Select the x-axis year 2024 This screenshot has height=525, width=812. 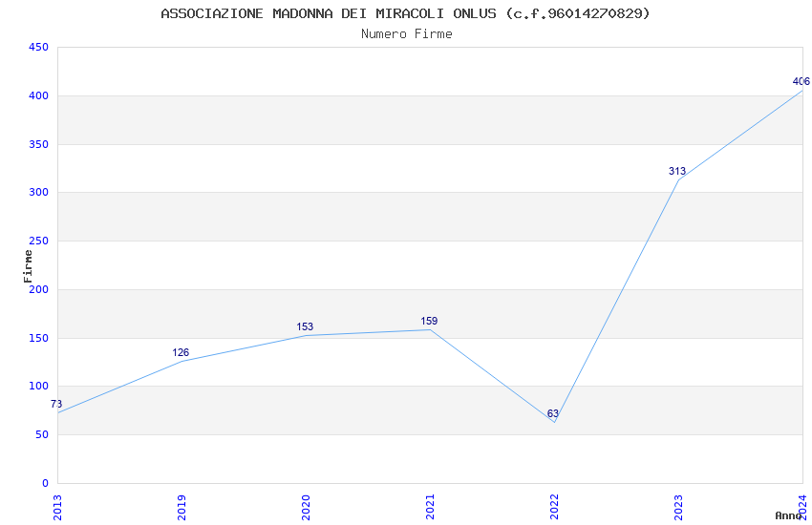[x=803, y=508]
